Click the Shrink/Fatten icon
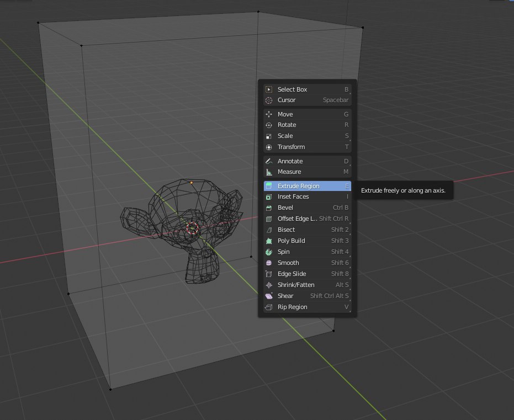Image resolution: width=514 pixels, height=420 pixels. [x=269, y=285]
